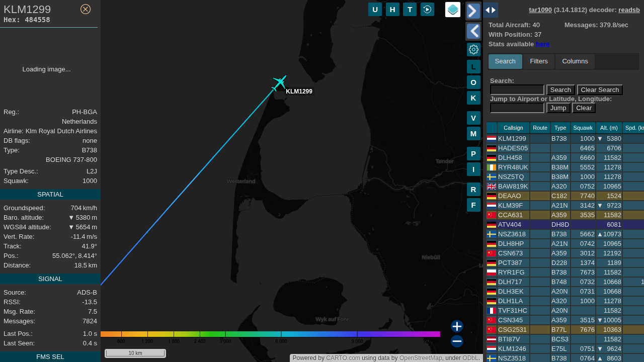Select the CCA631 aircraft row

(x=565, y=215)
